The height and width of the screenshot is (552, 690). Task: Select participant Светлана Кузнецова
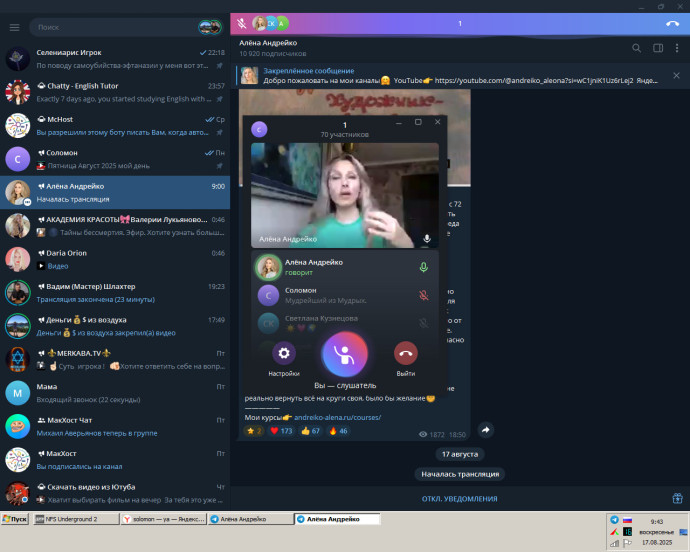tap(345, 323)
